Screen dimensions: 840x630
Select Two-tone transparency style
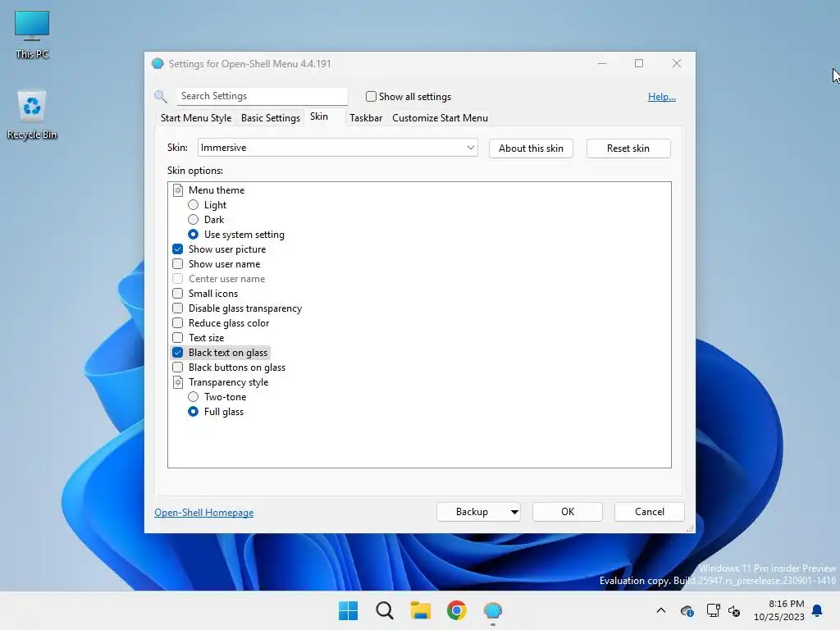coord(194,397)
